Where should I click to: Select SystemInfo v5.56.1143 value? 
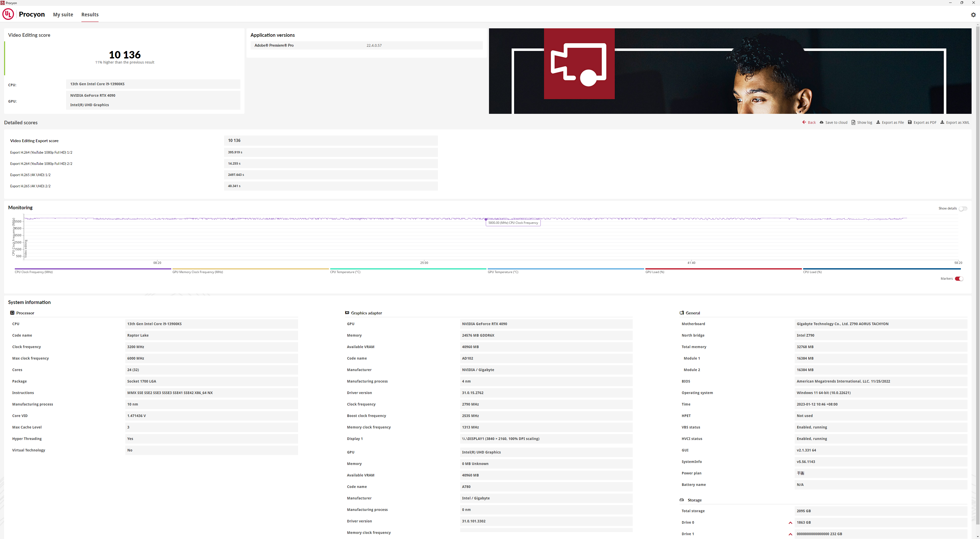tap(881, 462)
